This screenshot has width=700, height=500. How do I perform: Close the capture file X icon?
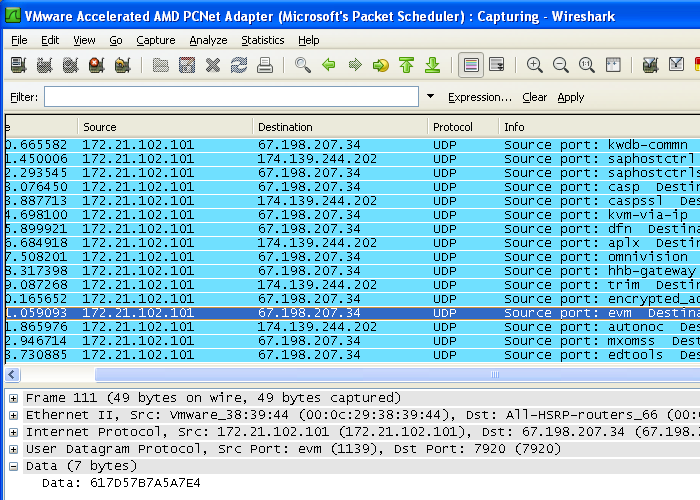[213, 65]
